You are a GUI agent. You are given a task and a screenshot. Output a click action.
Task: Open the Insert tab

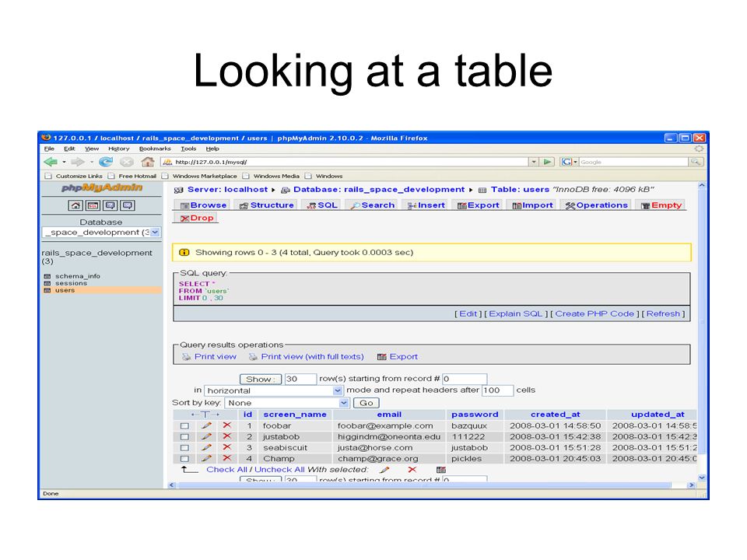pyautogui.click(x=426, y=205)
